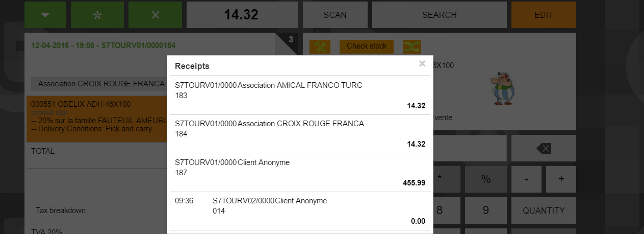Open the green dropdown arrow menu
Screen dimensions: 644x234
point(45,15)
